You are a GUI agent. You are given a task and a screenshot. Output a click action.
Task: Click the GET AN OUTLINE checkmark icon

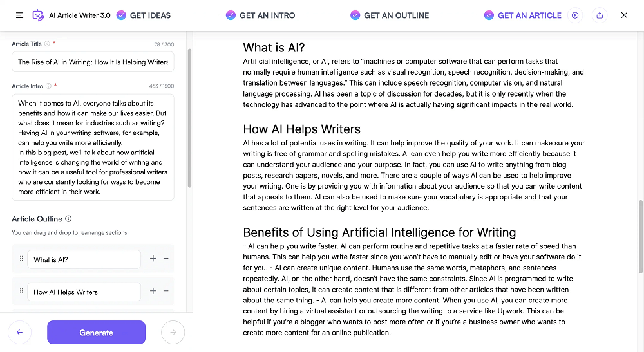click(355, 15)
